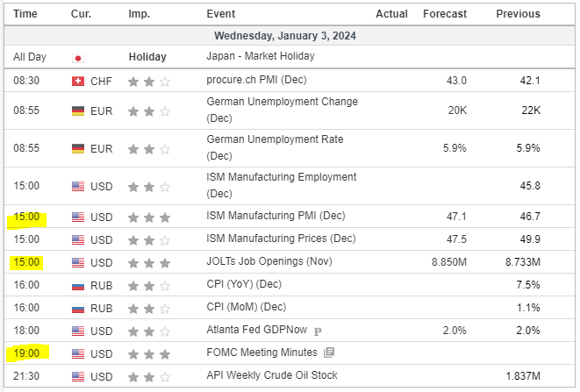580x392 pixels.
Task: Click the Imp. column header
Action: coord(139,14)
